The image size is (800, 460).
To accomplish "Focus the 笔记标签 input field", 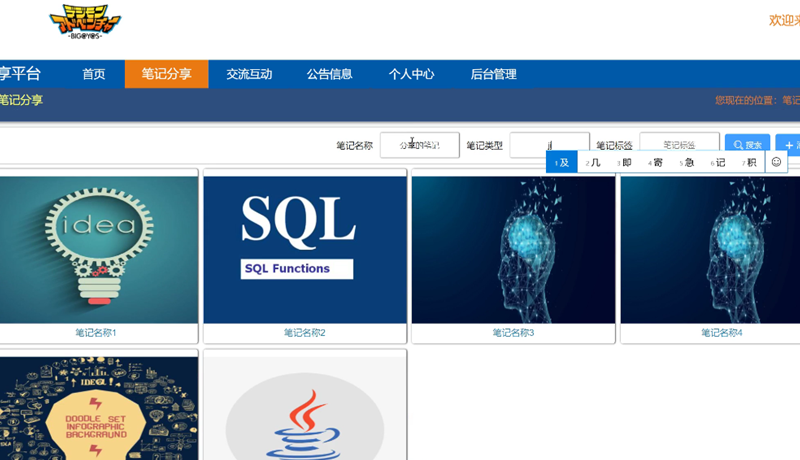I will click(x=679, y=142).
